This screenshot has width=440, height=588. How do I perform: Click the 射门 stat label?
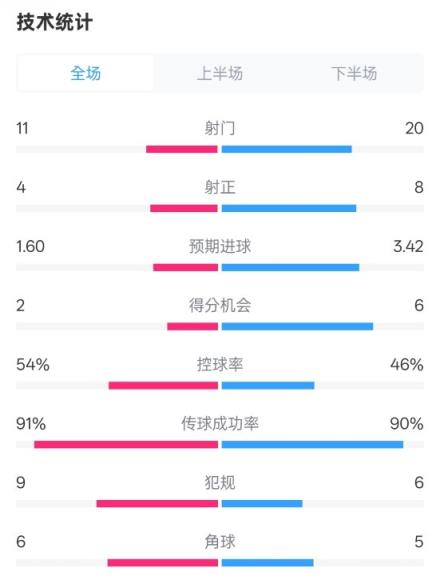(x=220, y=128)
